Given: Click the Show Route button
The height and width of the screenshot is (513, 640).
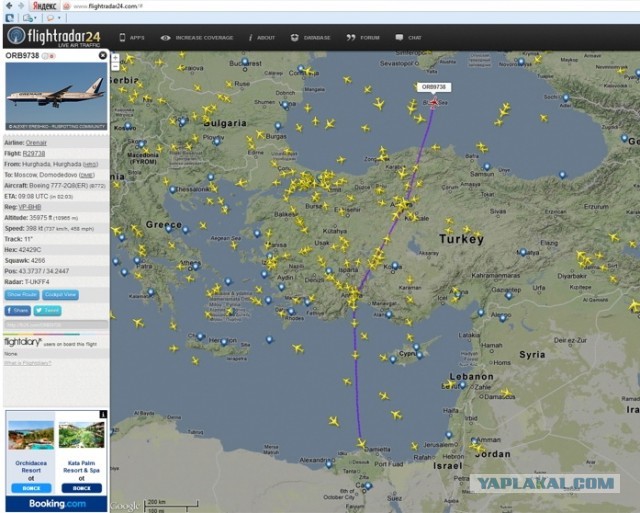Looking at the screenshot, I should point(22,295).
